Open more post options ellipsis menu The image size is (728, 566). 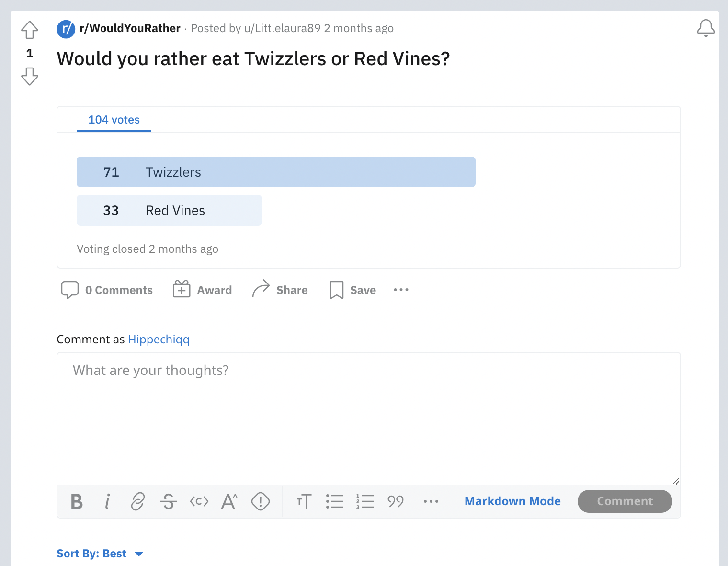point(401,290)
